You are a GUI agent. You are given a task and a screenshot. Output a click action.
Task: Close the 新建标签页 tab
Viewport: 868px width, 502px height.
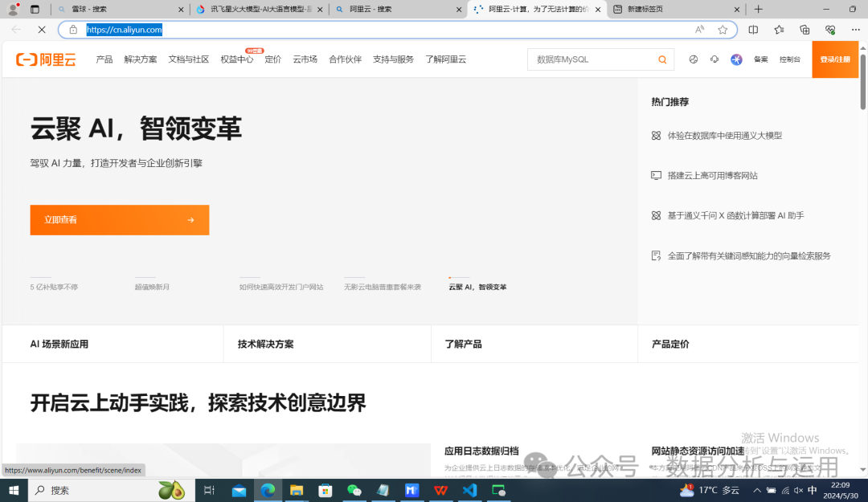[x=737, y=10]
